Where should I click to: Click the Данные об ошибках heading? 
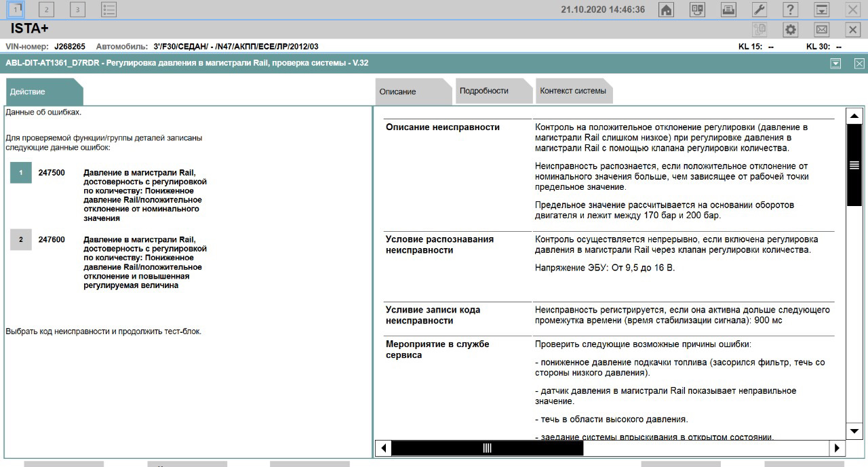(x=43, y=112)
